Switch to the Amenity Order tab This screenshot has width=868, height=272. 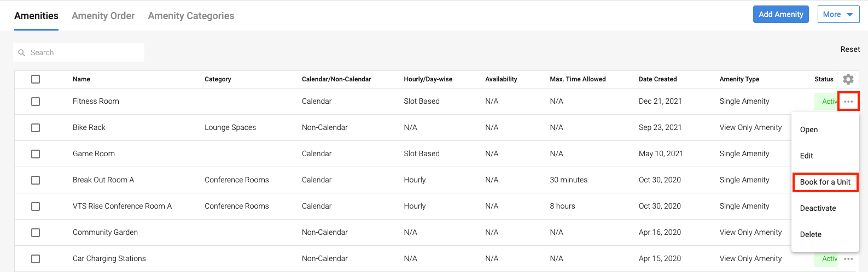[103, 16]
